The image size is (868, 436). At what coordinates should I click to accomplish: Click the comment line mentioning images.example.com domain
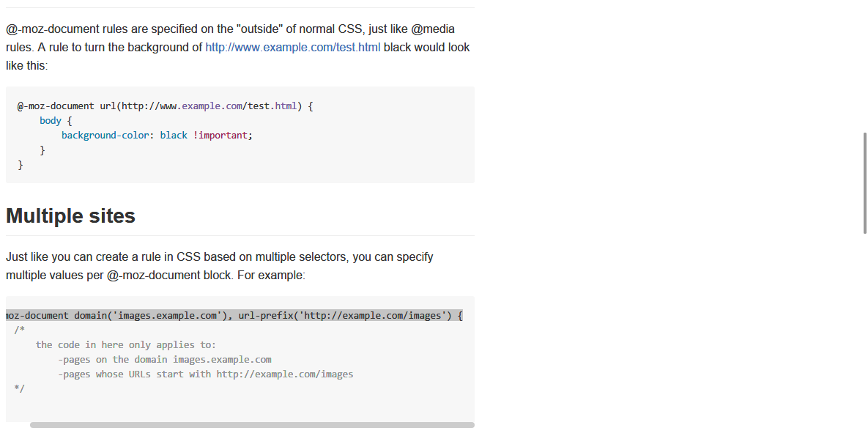pyautogui.click(x=165, y=360)
